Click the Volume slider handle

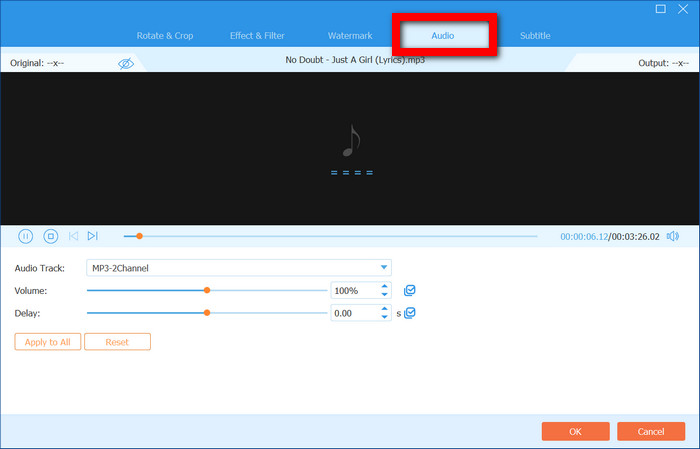tap(207, 290)
